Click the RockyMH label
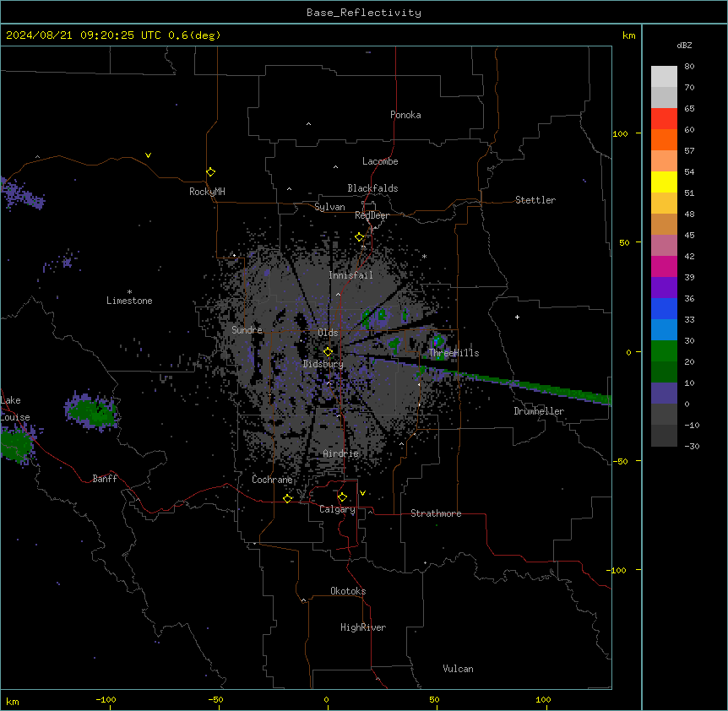The height and width of the screenshot is (711, 728). pyautogui.click(x=207, y=192)
